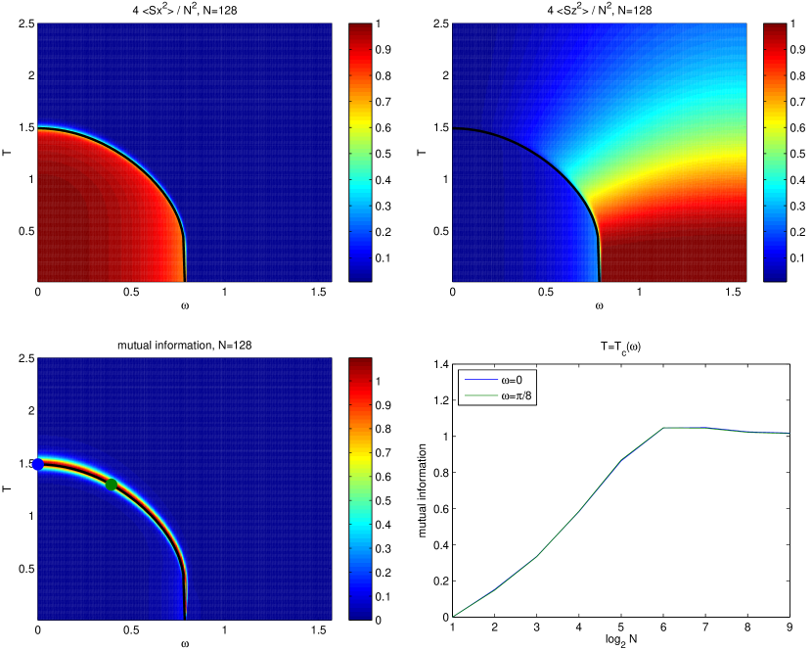Click the tick label '1.4' on the line plot

(441, 364)
